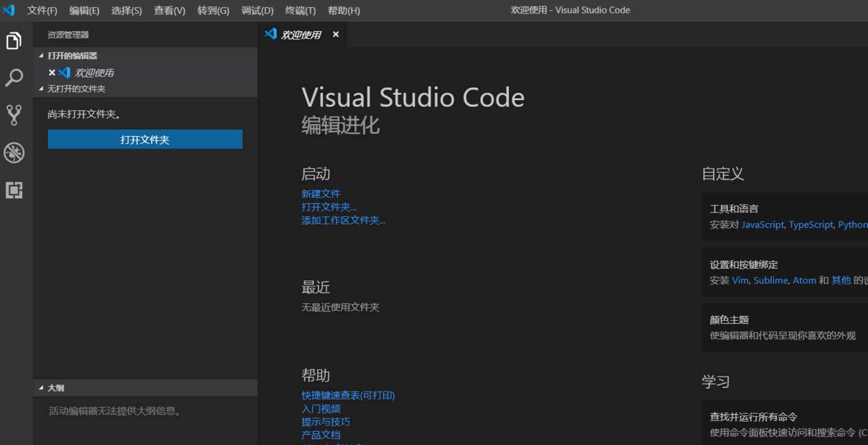This screenshot has height=445, width=868.
Task: Open the 文件(F) menu
Action: point(42,10)
